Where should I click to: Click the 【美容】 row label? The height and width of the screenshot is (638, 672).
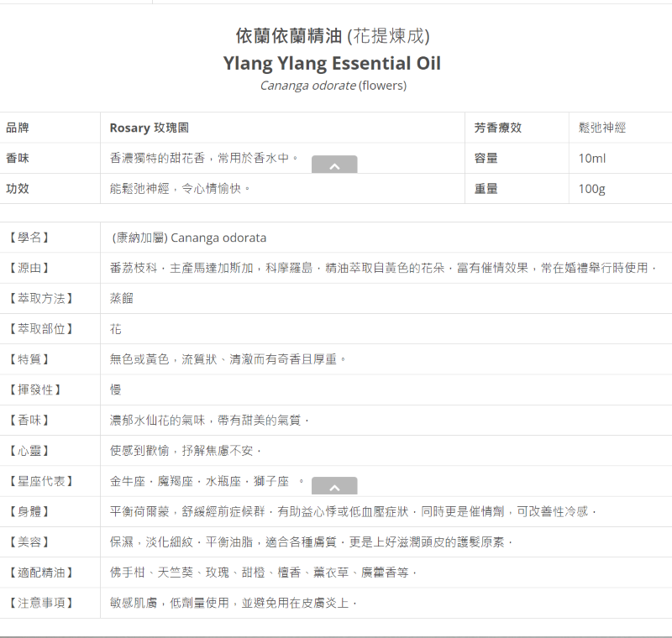(29, 542)
